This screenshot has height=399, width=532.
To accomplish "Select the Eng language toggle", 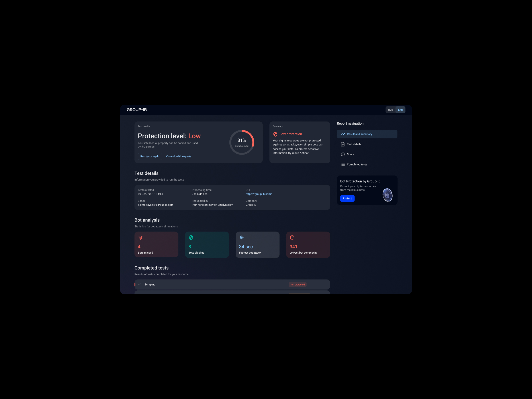I will pos(400,110).
